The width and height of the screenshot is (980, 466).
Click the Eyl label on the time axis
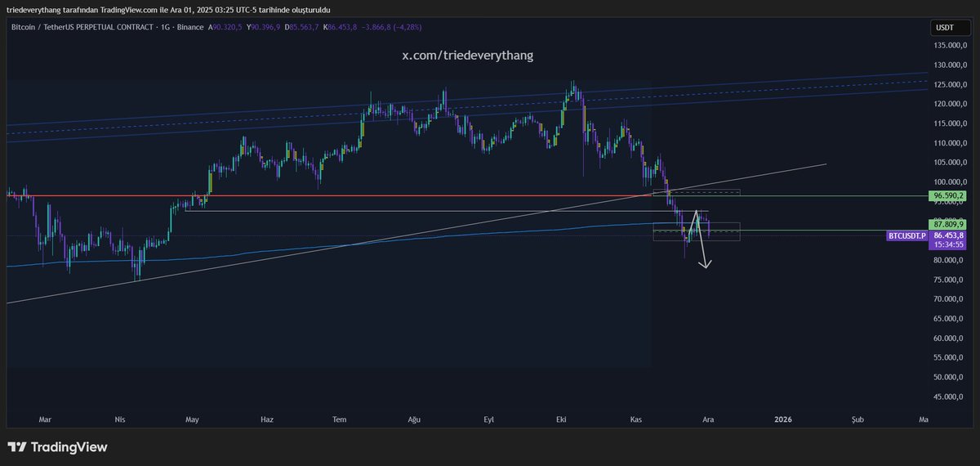coord(489,419)
